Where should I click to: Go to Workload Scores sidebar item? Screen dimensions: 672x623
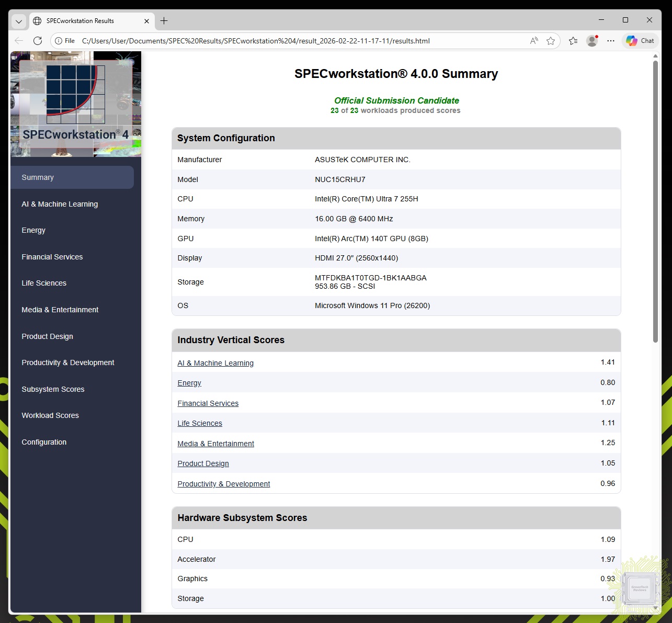tap(50, 415)
